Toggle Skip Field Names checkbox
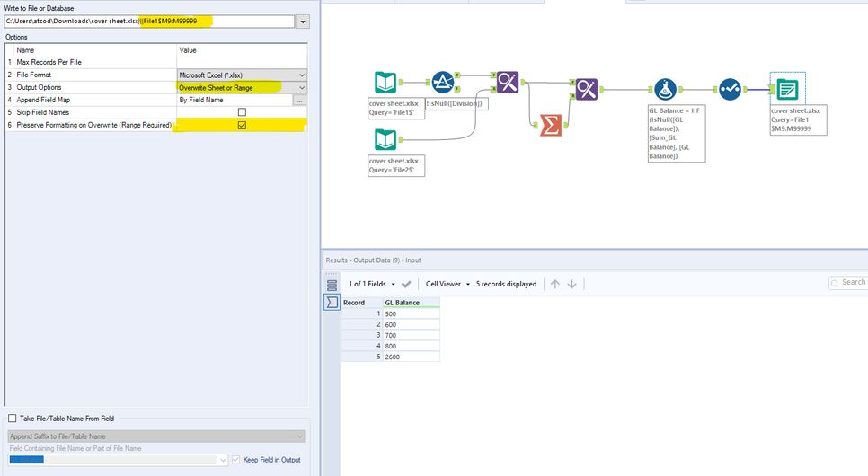The image size is (868, 476). coord(242,112)
